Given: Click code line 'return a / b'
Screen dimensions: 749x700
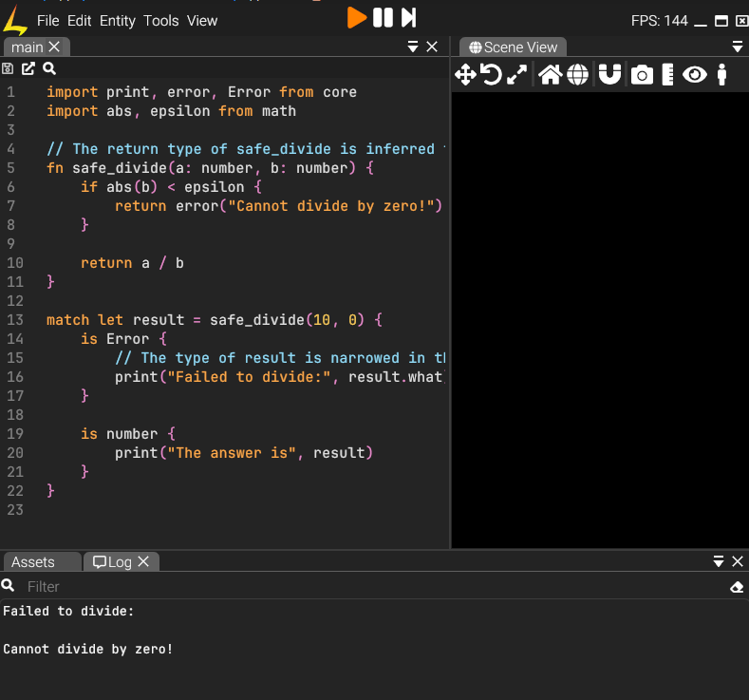Looking at the screenshot, I should (x=132, y=263).
